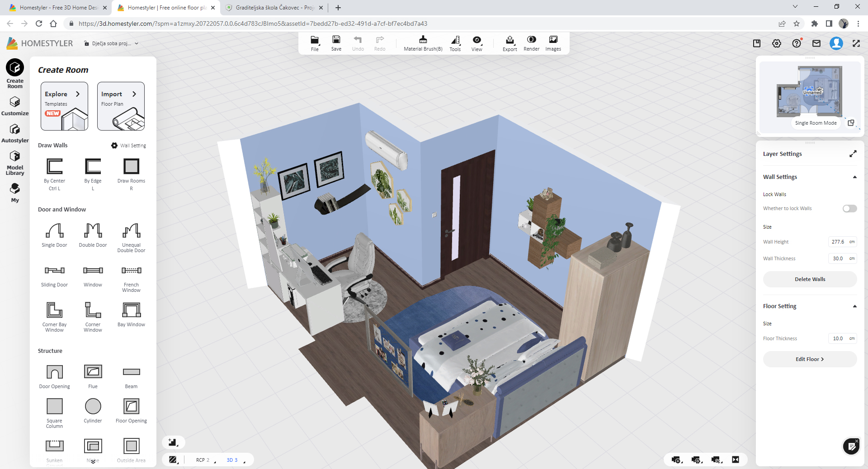
Task: Switch to the 3D view tab
Action: click(232, 460)
